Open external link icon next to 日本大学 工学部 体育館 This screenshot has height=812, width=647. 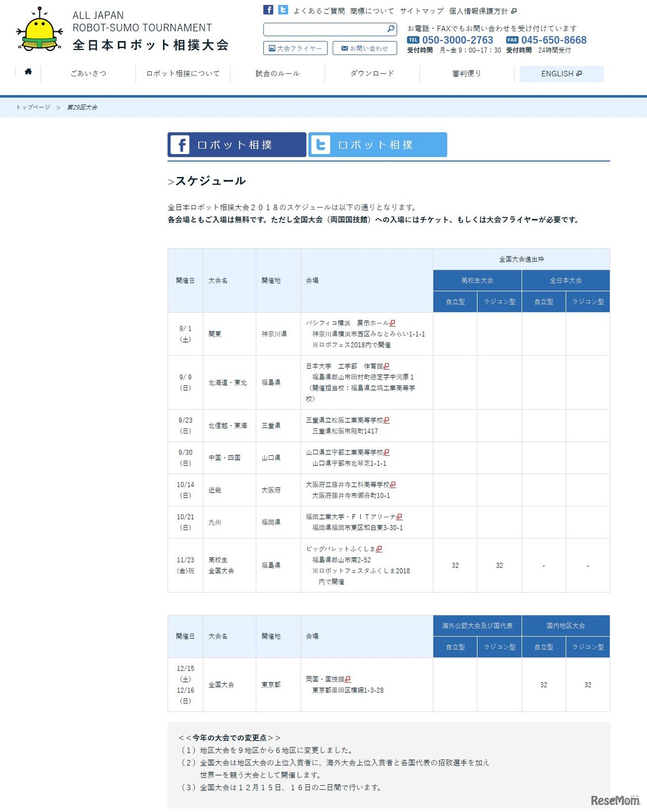pyautogui.click(x=387, y=366)
